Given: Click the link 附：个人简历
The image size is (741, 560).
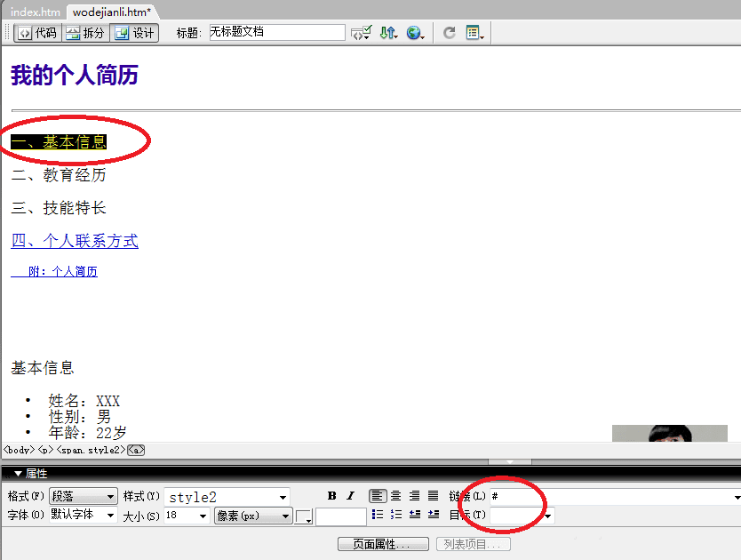Looking at the screenshot, I should [x=54, y=271].
